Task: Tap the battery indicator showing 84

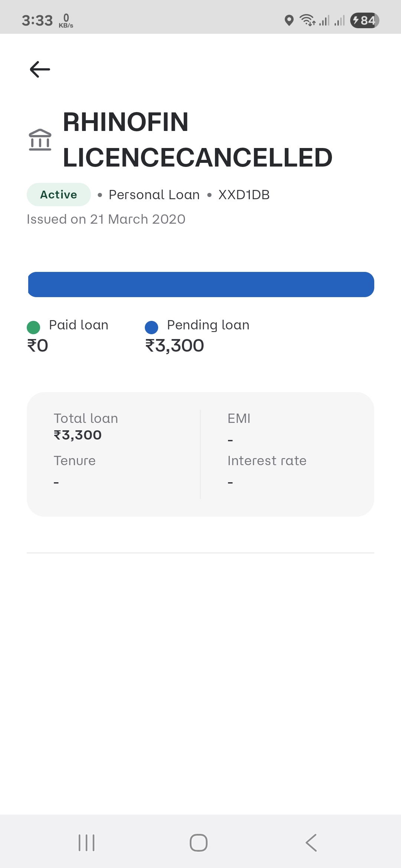Action: pos(365,20)
